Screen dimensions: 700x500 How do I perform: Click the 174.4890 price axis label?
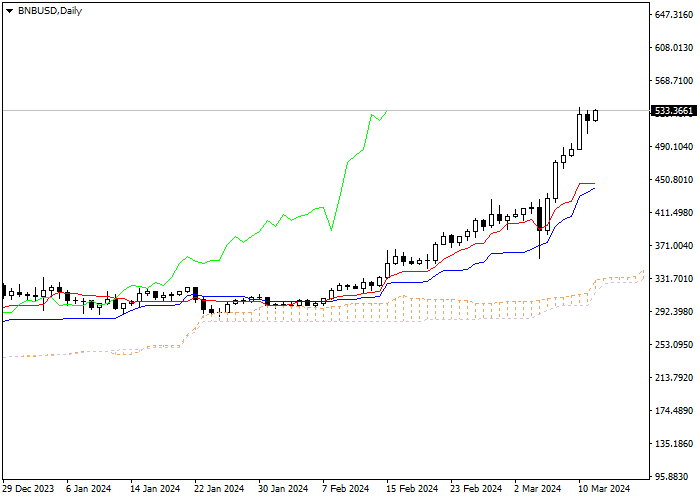[674, 411]
